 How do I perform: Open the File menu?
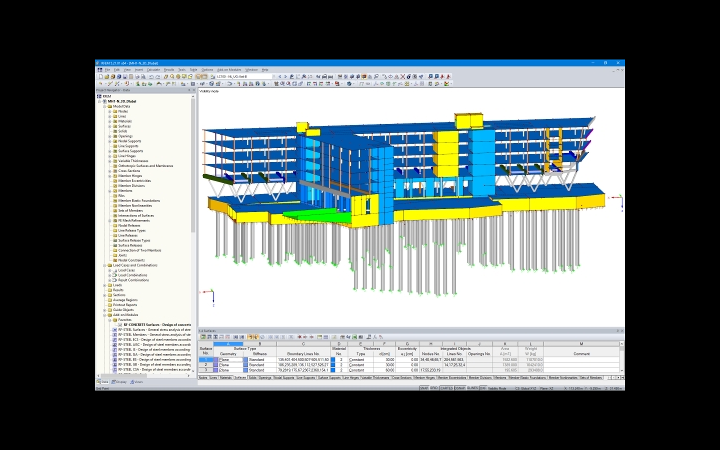[x=107, y=70]
